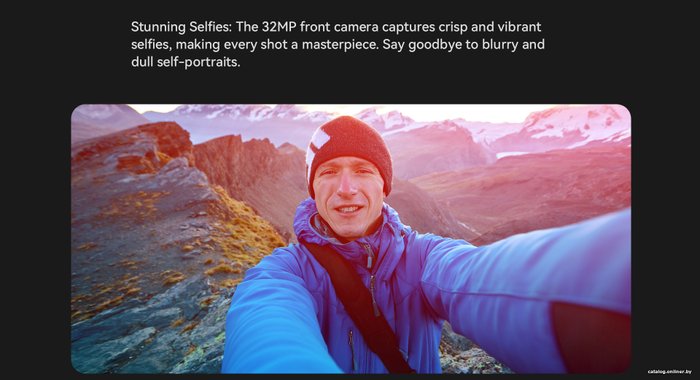Screen dimensions: 700x380
Task: Click the snowy mountain peak at upper right
Action: 576,122
